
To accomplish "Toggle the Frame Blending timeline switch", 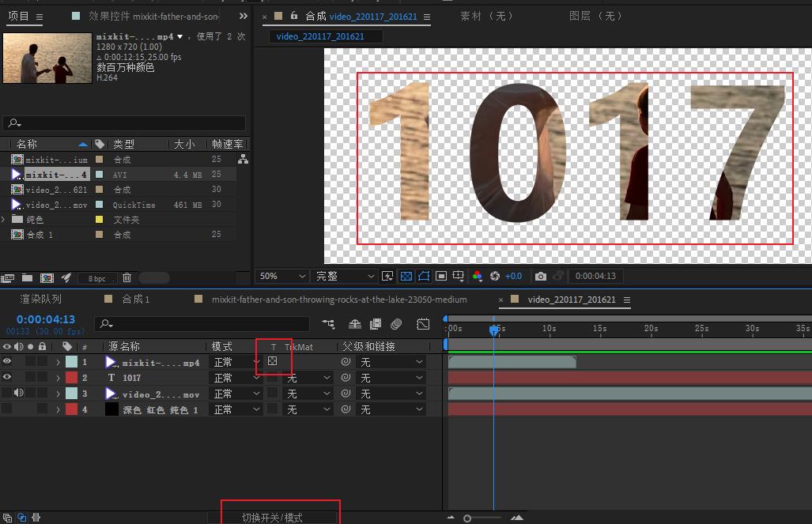I will click(376, 324).
